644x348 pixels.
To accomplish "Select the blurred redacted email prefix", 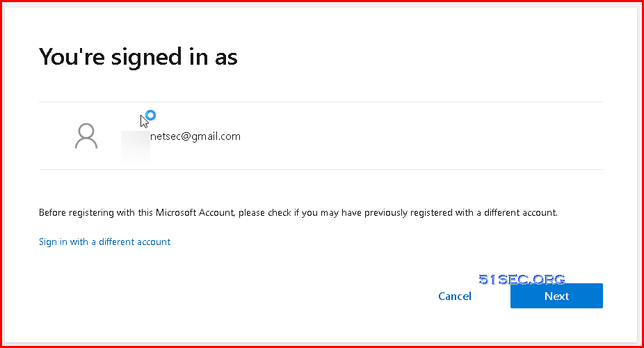I will pyautogui.click(x=136, y=145).
